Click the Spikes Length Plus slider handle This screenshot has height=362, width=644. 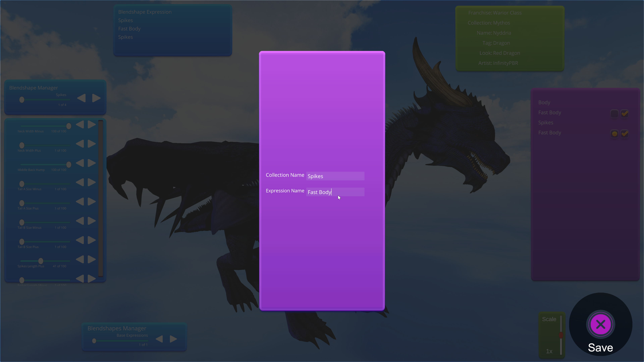click(41, 261)
